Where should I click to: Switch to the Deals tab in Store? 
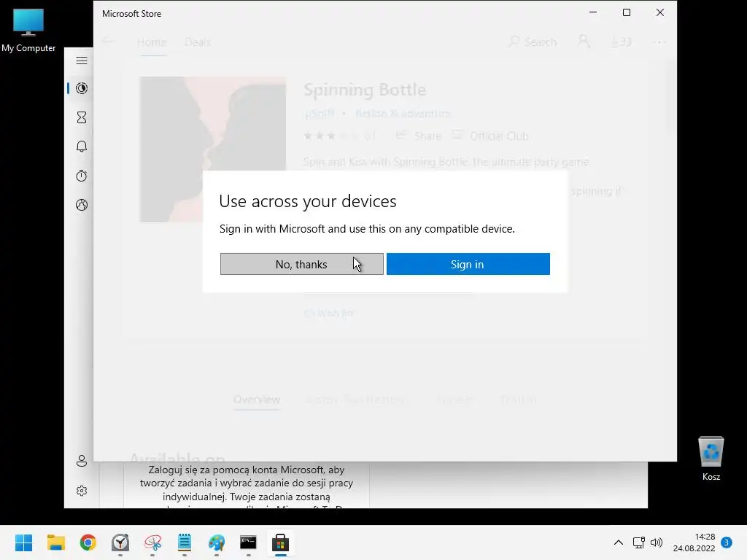tap(197, 42)
